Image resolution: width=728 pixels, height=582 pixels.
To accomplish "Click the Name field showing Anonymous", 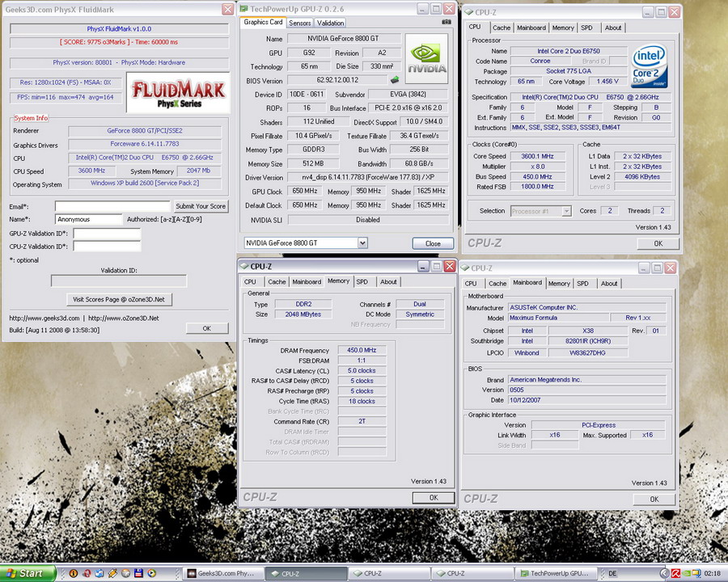I will (88, 219).
